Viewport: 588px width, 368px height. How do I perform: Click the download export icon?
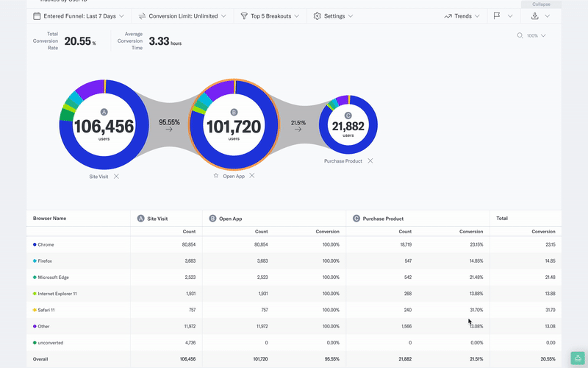pos(535,15)
